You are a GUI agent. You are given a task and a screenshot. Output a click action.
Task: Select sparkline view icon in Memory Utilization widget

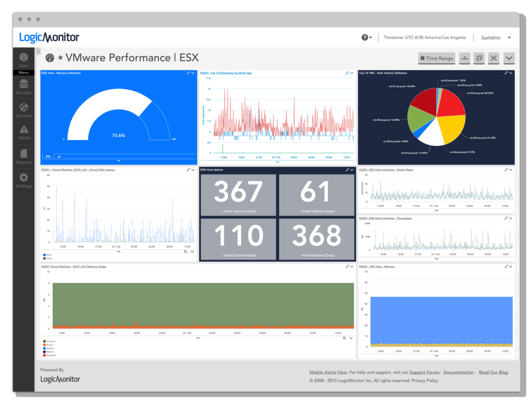point(59,157)
